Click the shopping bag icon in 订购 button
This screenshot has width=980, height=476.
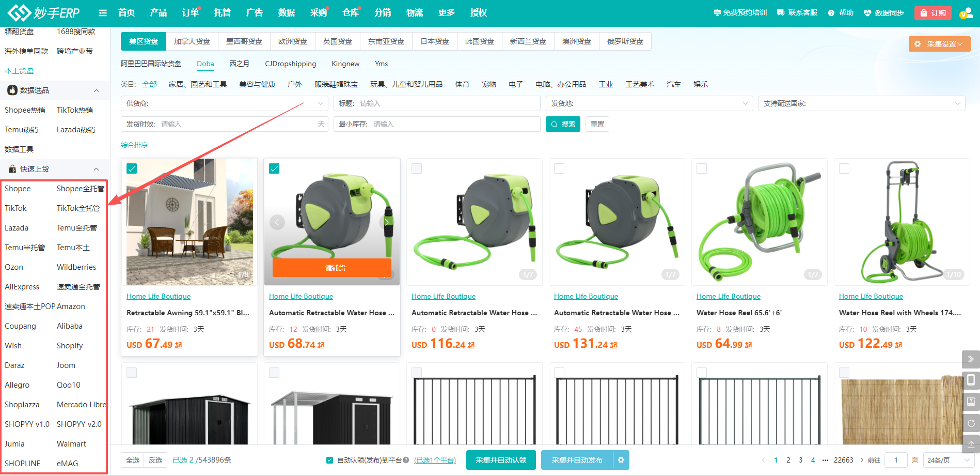click(x=924, y=13)
